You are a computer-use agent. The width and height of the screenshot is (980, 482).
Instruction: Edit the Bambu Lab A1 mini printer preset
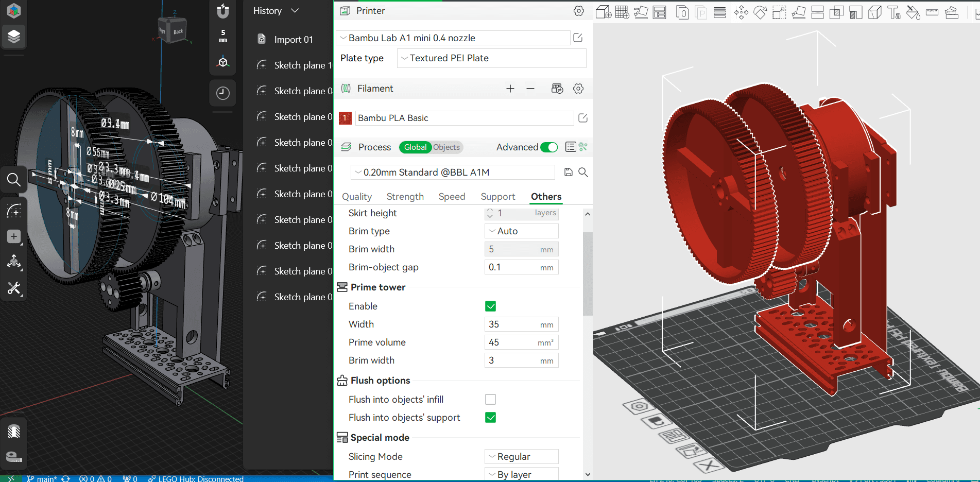pyautogui.click(x=578, y=38)
